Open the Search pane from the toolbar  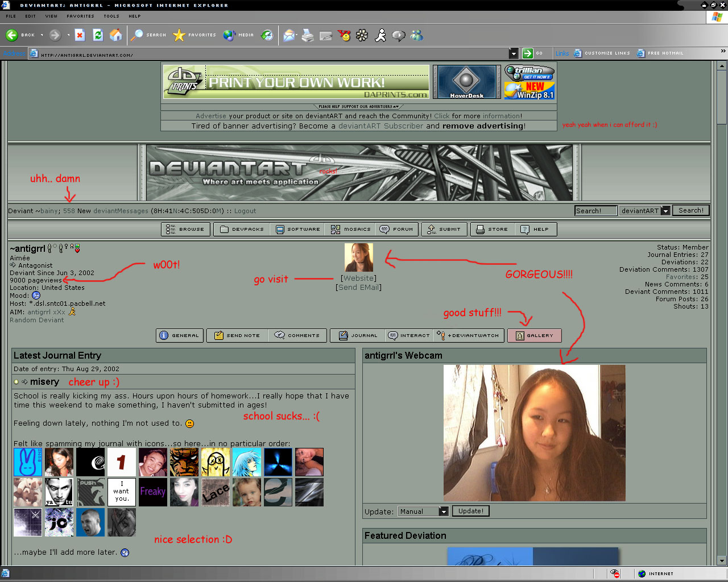click(148, 35)
